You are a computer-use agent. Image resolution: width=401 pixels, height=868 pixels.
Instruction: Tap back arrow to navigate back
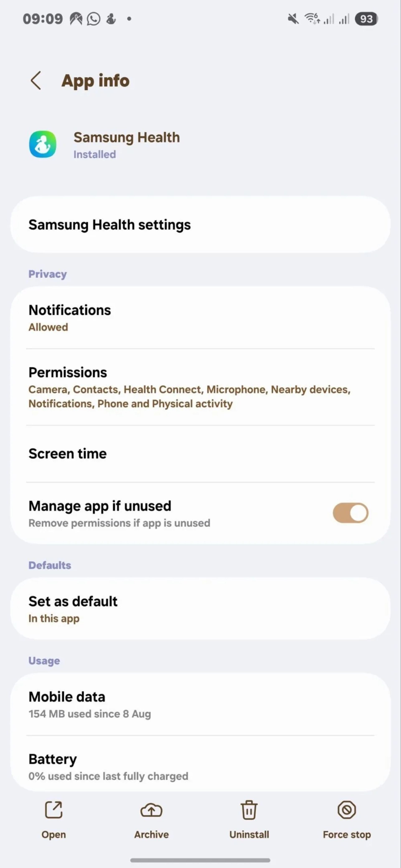point(36,81)
